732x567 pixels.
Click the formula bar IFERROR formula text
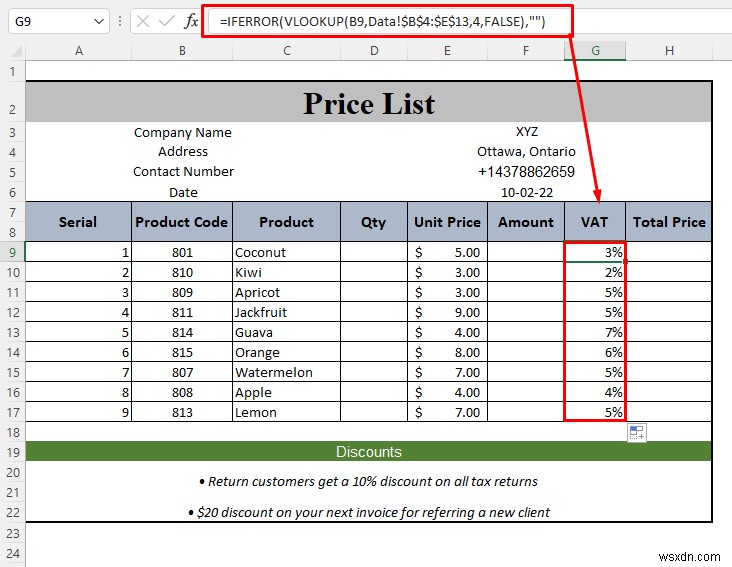382,21
